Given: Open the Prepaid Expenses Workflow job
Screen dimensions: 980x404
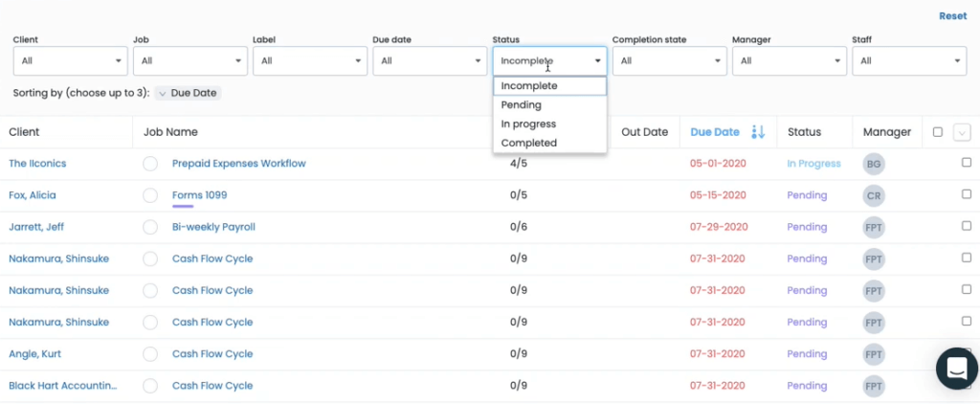Looking at the screenshot, I should click(x=238, y=163).
